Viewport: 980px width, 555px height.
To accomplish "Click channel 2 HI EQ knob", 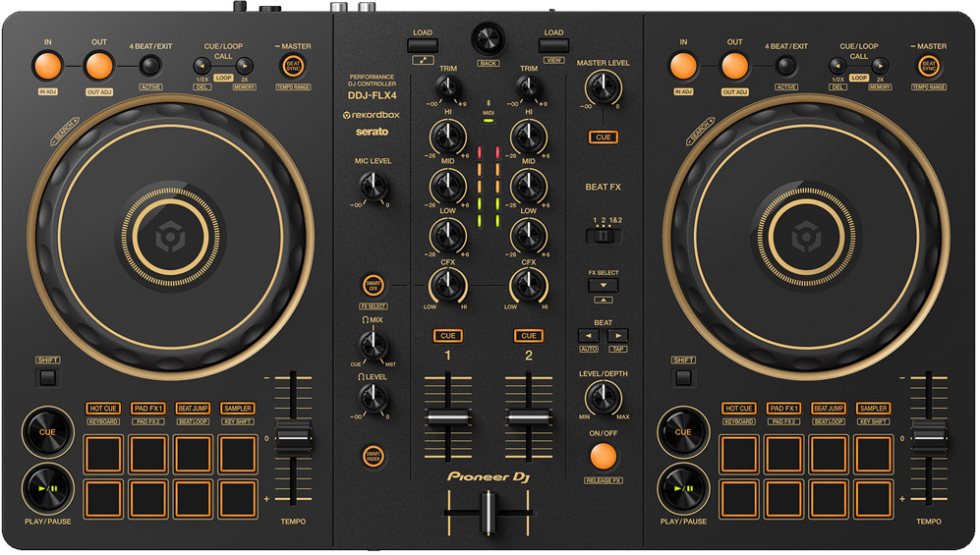I will pos(529,137).
